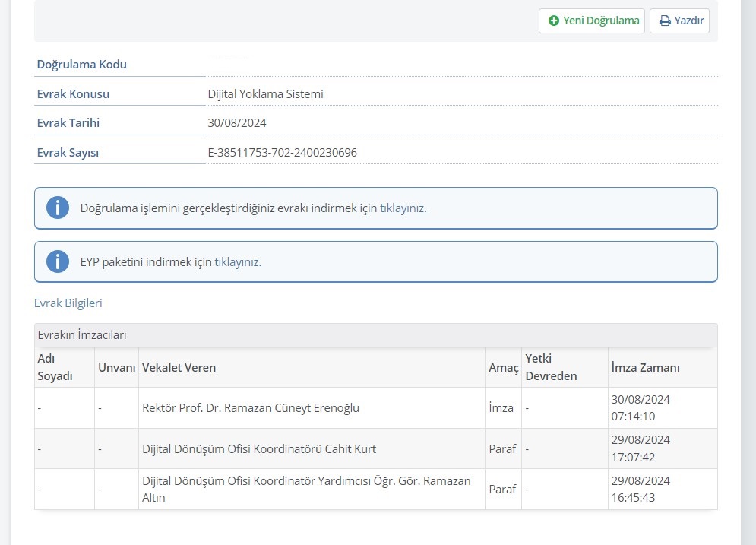Click the Evrakın İmzacıları panel header
This screenshot has width=756, height=545.
(x=82, y=335)
